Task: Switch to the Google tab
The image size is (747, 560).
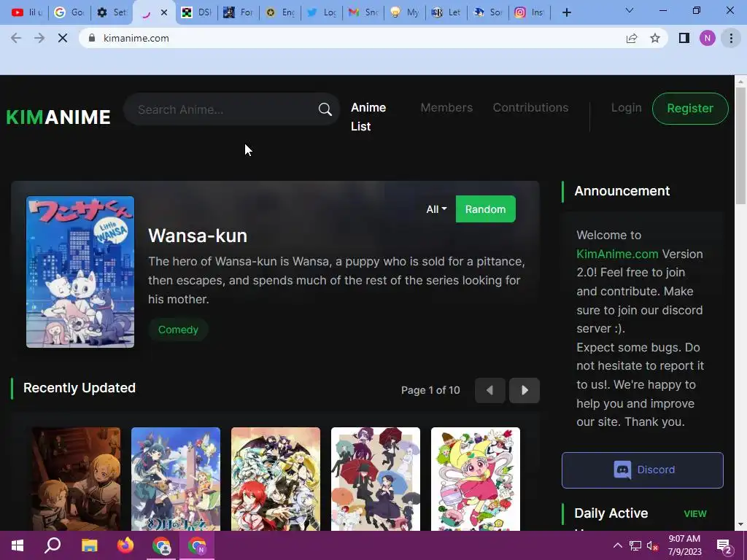Action: [69, 12]
